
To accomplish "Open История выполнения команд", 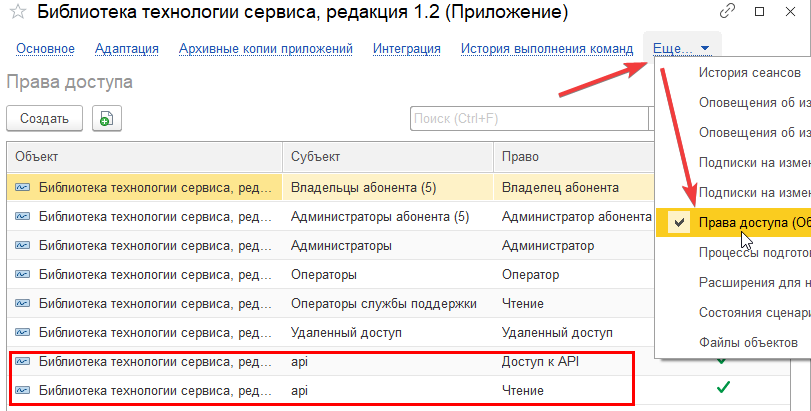I will click(546, 48).
